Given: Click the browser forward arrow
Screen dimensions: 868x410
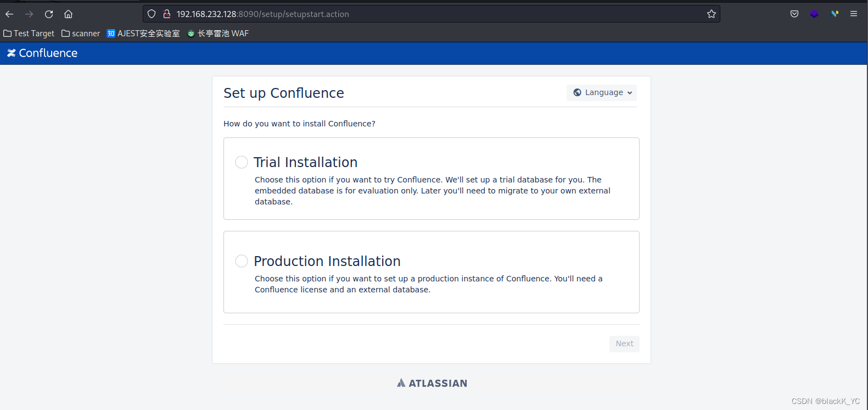Looking at the screenshot, I should pos(29,14).
